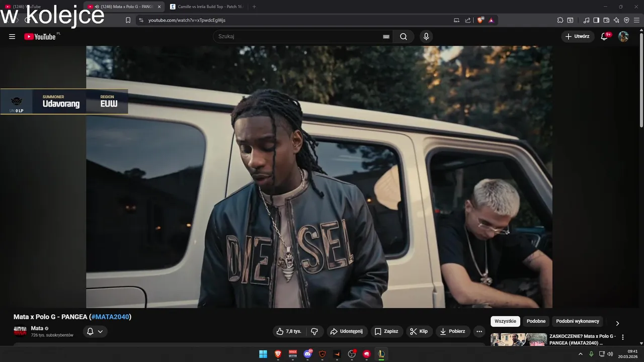The image size is (644, 362).
Task: Open ZASKOCZENIE? Mata x Polo G video thumbnail
Action: point(519,339)
